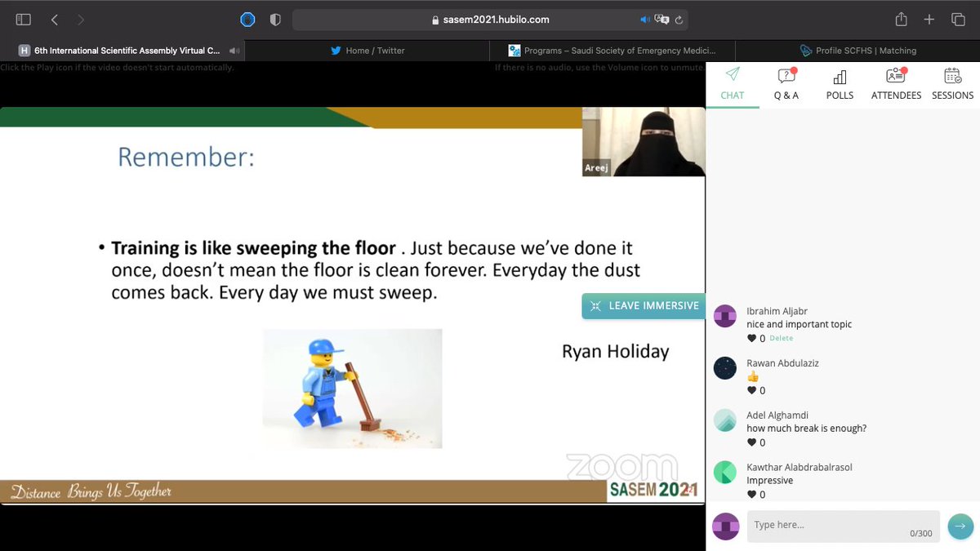
Task: Open the Q & A panel
Action: click(x=786, y=84)
